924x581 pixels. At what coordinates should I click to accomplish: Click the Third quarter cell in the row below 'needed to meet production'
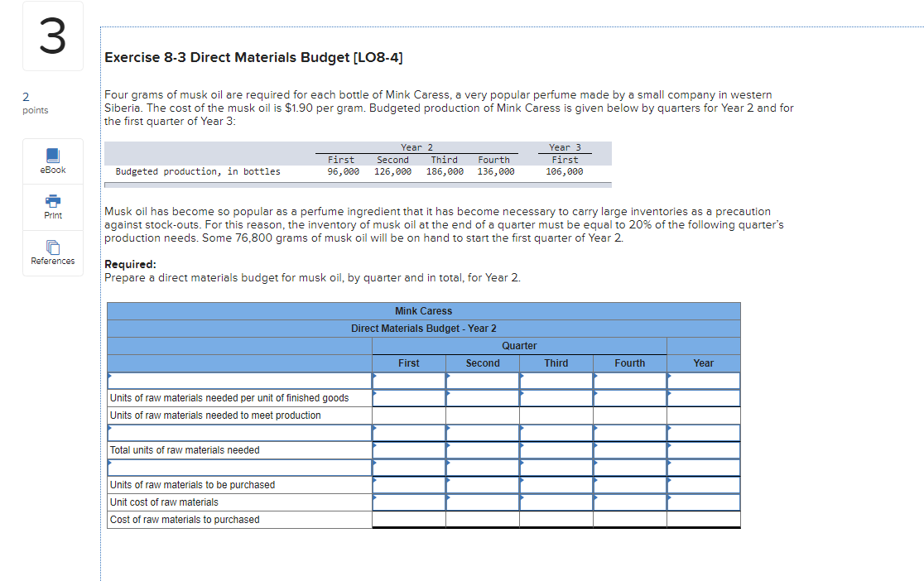coord(556,432)
